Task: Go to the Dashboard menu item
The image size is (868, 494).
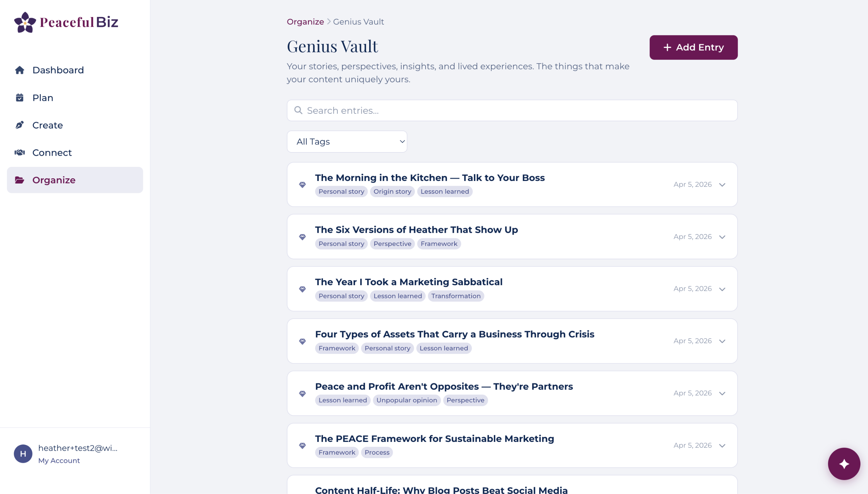Action: (x=58, y=70)
